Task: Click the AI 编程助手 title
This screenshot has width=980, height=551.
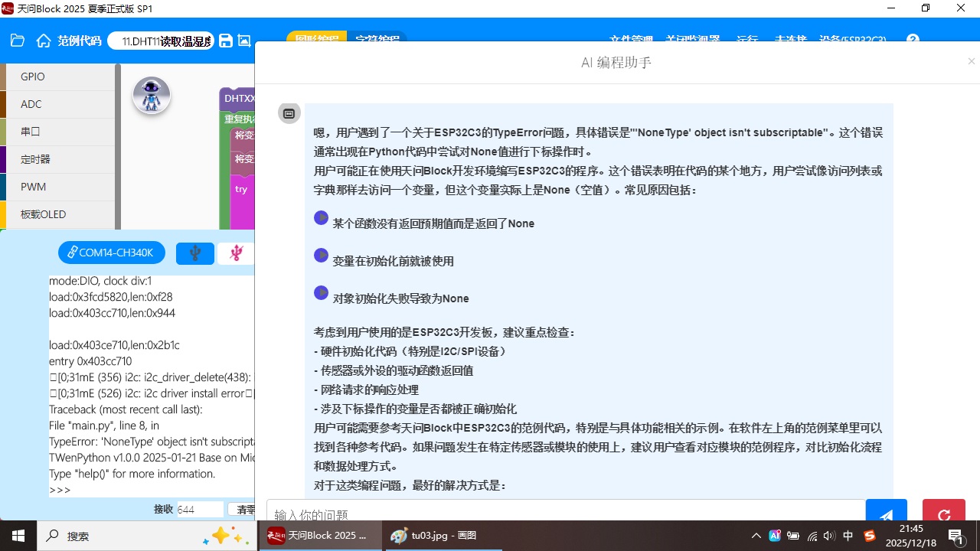Action: pyautogui.click(x=616, y=62)
